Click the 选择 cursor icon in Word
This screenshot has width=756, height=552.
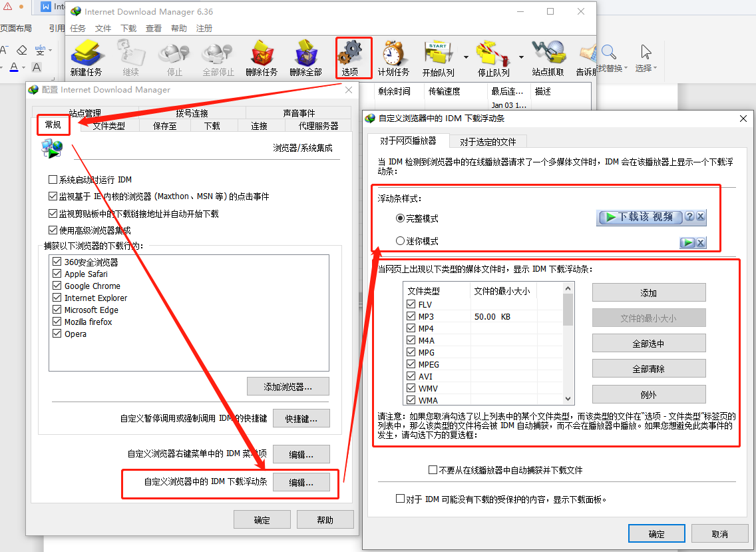[x=646, y=52]
